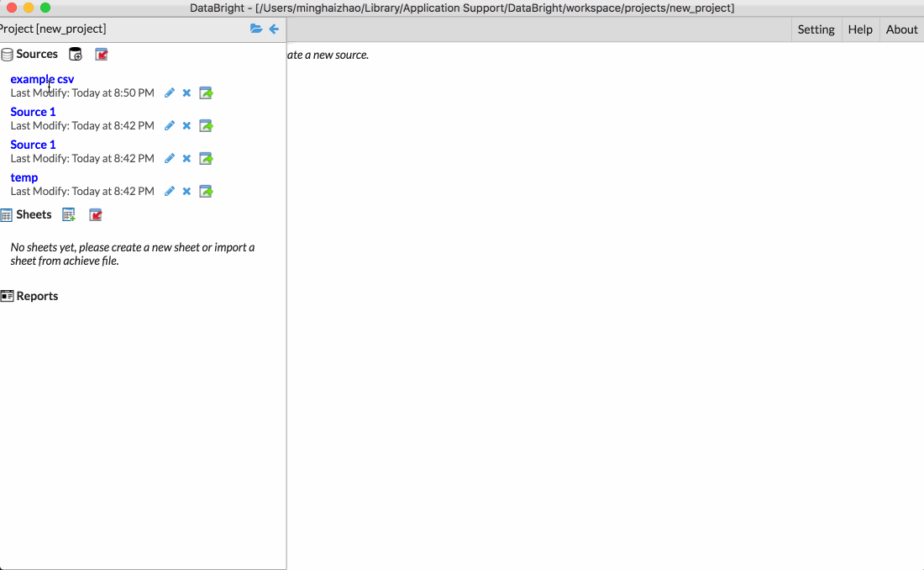Delete the temp source
924x570 pixels.
pyautogui.click(x=186, y=191)
